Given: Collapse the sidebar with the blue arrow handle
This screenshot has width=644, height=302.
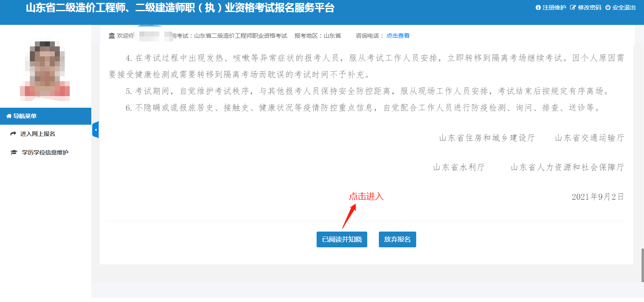Looking at the screenshot, I should click(95, 130).
